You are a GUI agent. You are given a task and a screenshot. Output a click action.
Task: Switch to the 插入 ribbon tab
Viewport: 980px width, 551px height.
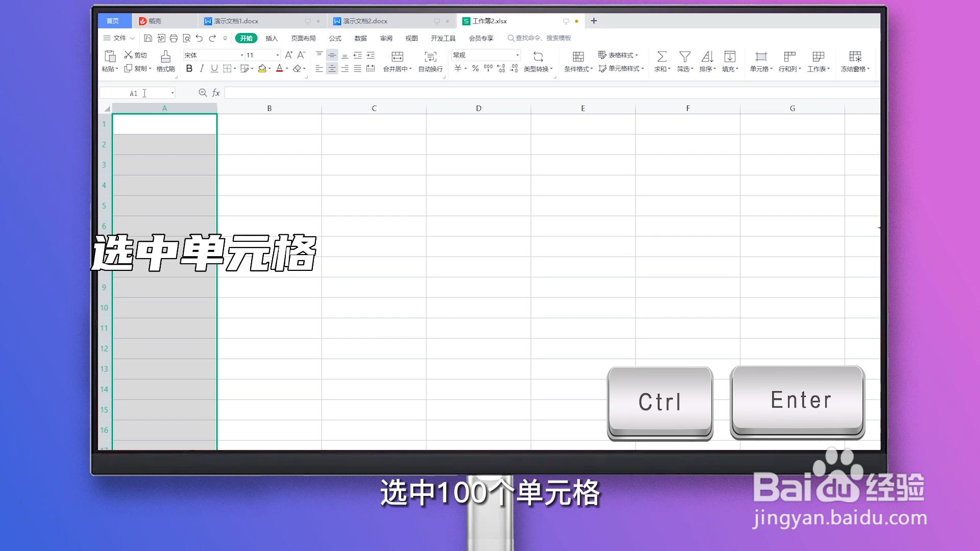(x=272, y=38)
